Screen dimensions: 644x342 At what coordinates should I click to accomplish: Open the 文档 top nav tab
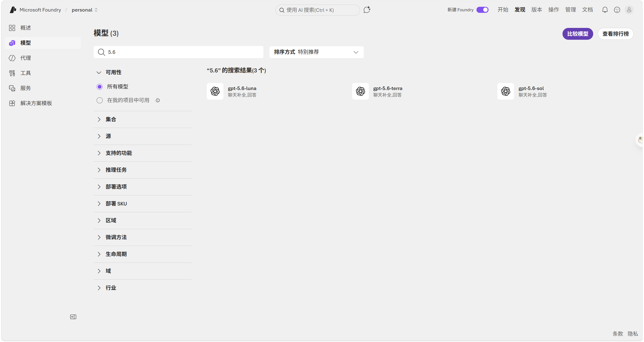pyautogui.click(x=587, y=10)
